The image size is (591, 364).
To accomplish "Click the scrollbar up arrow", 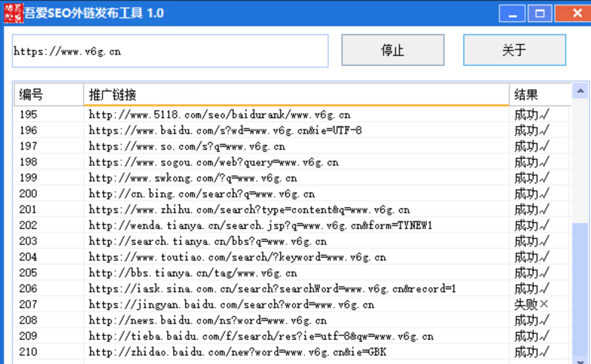I will pyautogui.click(x=581, y=91).
